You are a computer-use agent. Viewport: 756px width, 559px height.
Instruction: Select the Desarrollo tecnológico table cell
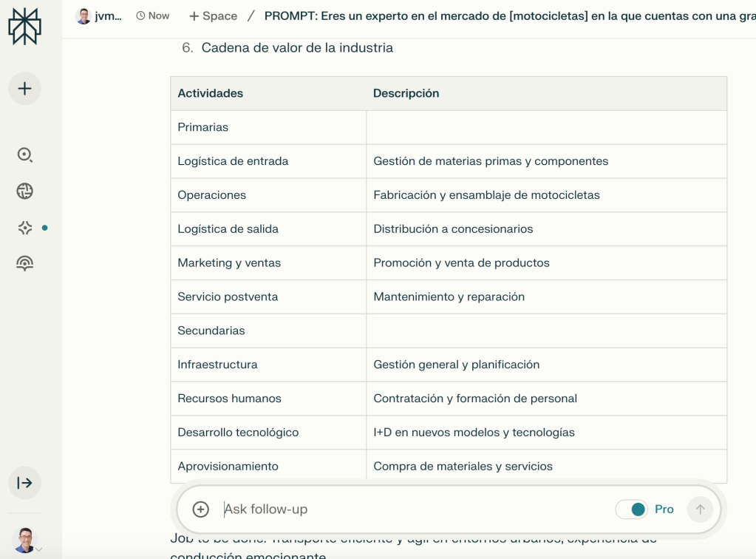(x=238, y=433)
